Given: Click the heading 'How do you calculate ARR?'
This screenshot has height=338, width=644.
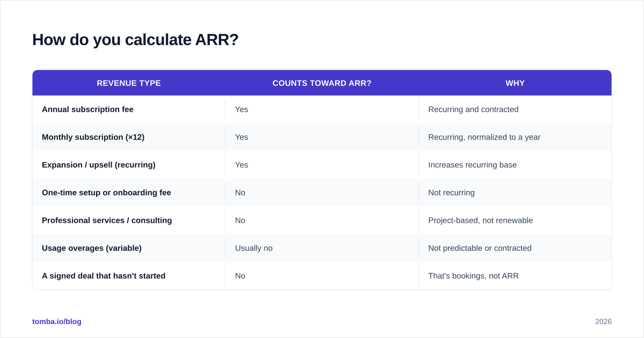Looking at the screenshot, I should [x=135, y=40].
